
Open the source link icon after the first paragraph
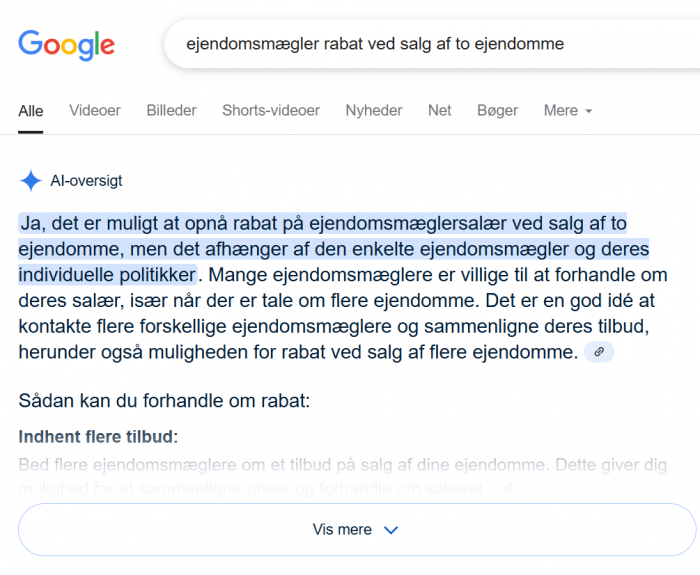pyautogui.click(x=598, y=352)
